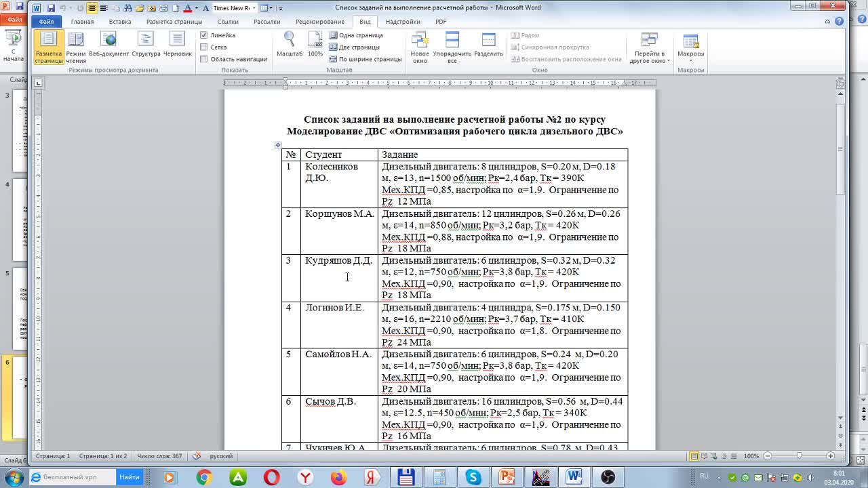868x488 pixels.
Task: Switch to Reading mode (Режим чтения)
Action: coord(76,47)
